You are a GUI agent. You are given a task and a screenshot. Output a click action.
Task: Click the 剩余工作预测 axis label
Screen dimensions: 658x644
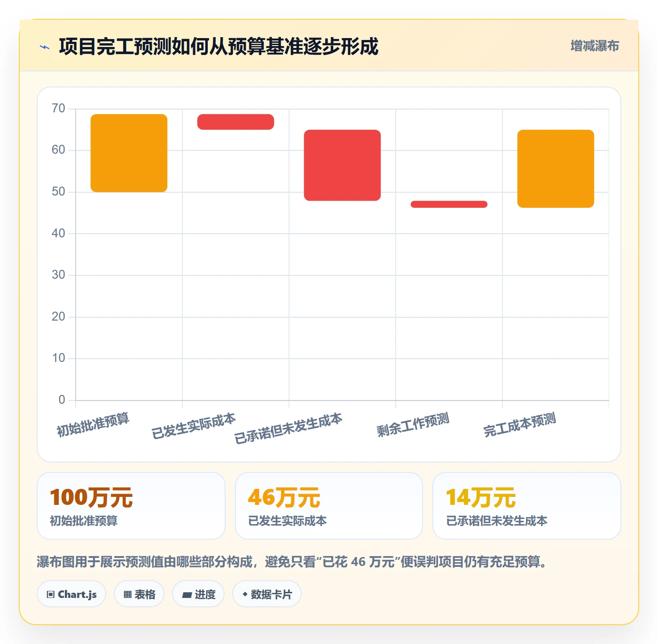[x=413, y=425]
